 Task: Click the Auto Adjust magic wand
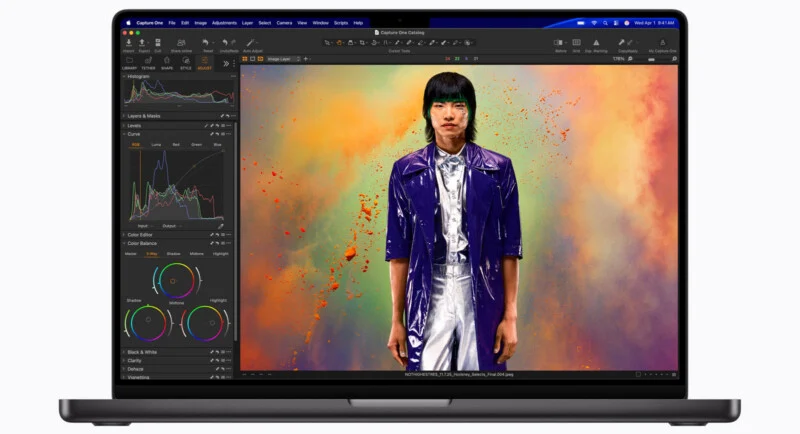click(x=251, y=43)
